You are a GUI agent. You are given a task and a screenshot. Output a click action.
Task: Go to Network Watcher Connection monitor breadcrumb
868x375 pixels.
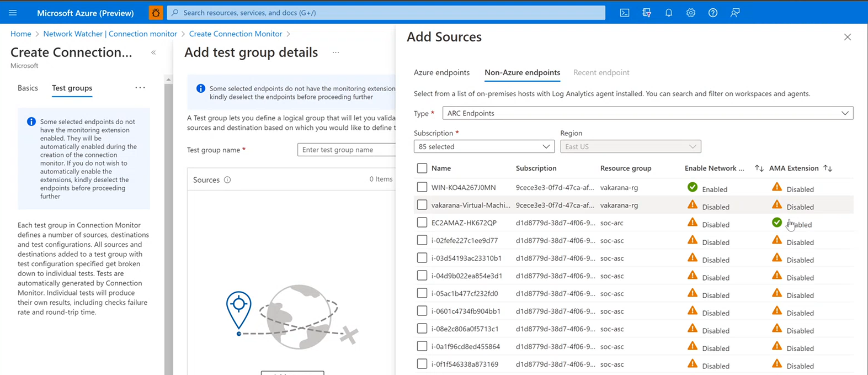click(x=110, y=34)
